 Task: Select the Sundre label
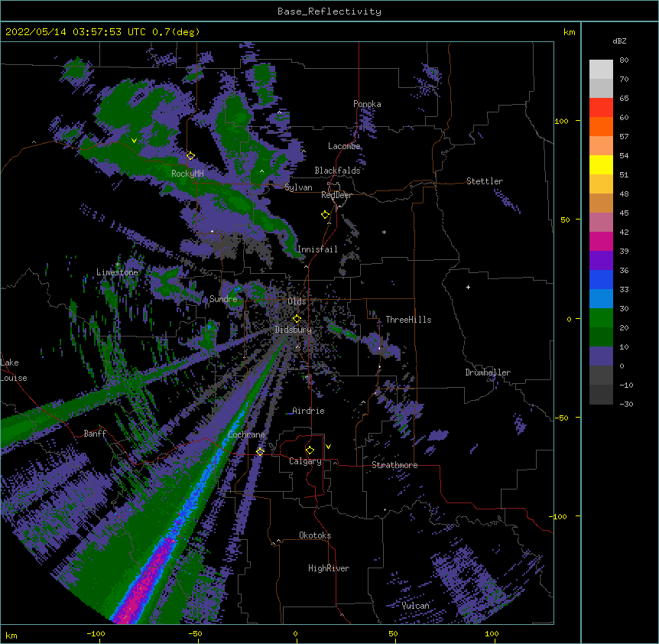223,299
